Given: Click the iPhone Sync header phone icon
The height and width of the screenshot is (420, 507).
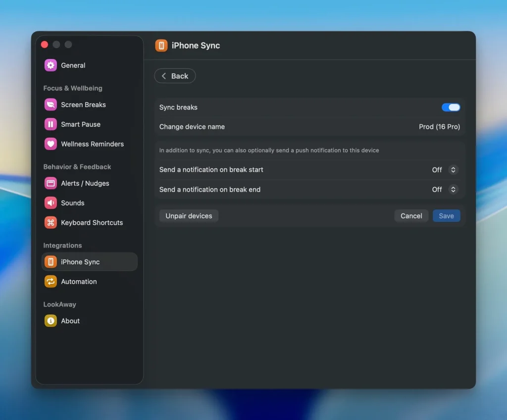Looking at the screenshot, I should pyautogui.click(x=161, y=46).
